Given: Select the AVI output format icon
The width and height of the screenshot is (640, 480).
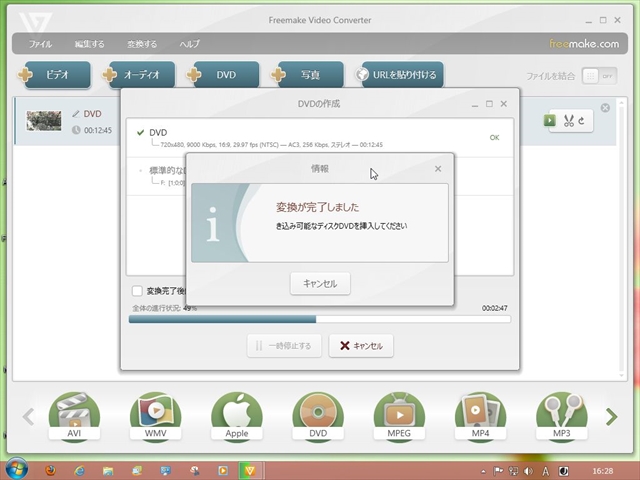Looking at the screenshot, I should point(74,415).
